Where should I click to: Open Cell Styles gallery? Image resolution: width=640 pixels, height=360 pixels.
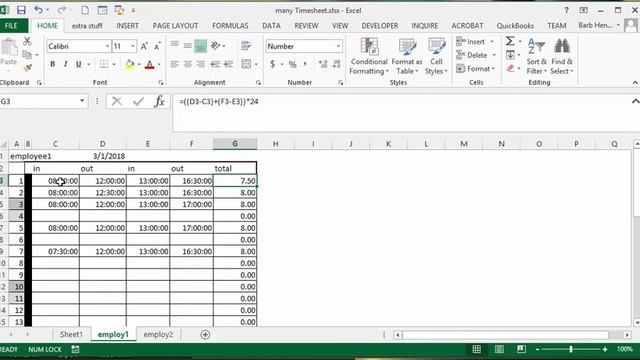pos(436,56)
